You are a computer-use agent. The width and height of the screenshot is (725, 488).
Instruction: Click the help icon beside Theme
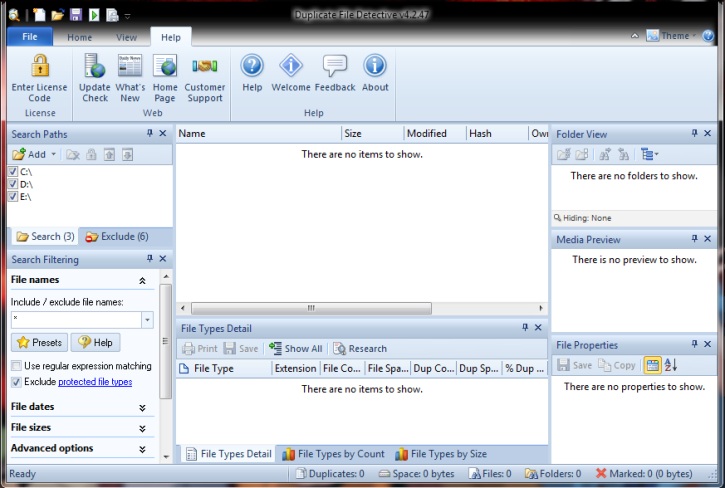coord(708,36)
